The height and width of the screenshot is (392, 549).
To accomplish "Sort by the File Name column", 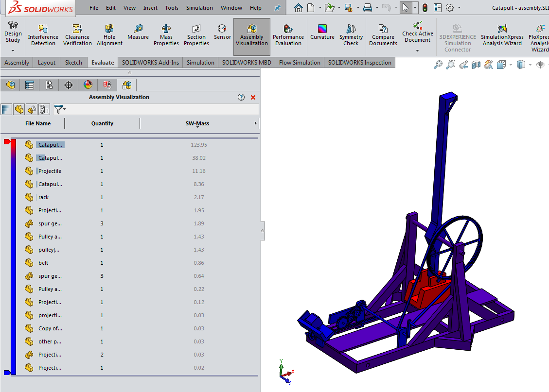I will [38, 123].
